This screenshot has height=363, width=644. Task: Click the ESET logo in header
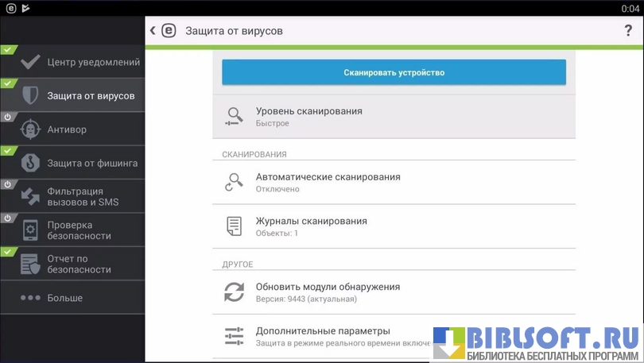coord(169,31)
